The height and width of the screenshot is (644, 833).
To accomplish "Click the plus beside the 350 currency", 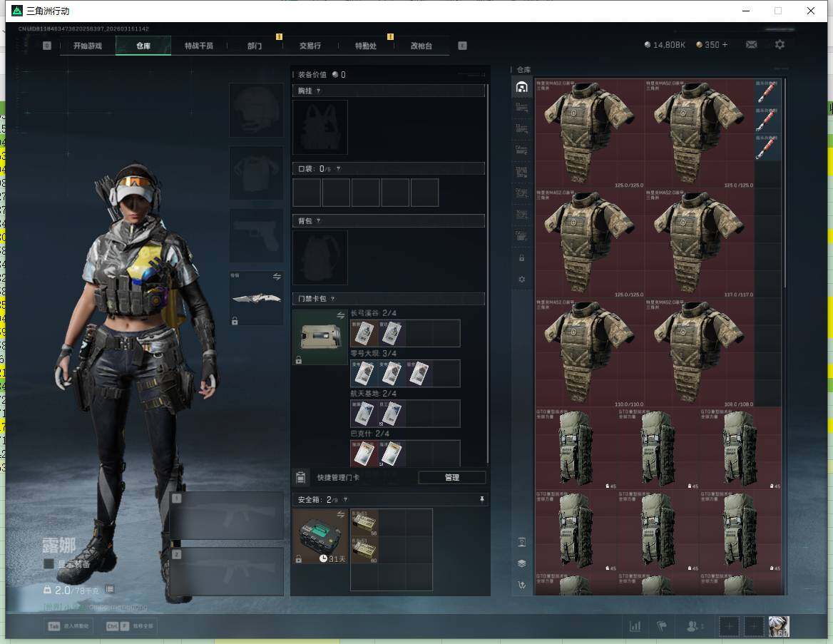I will tap(725, 45).
